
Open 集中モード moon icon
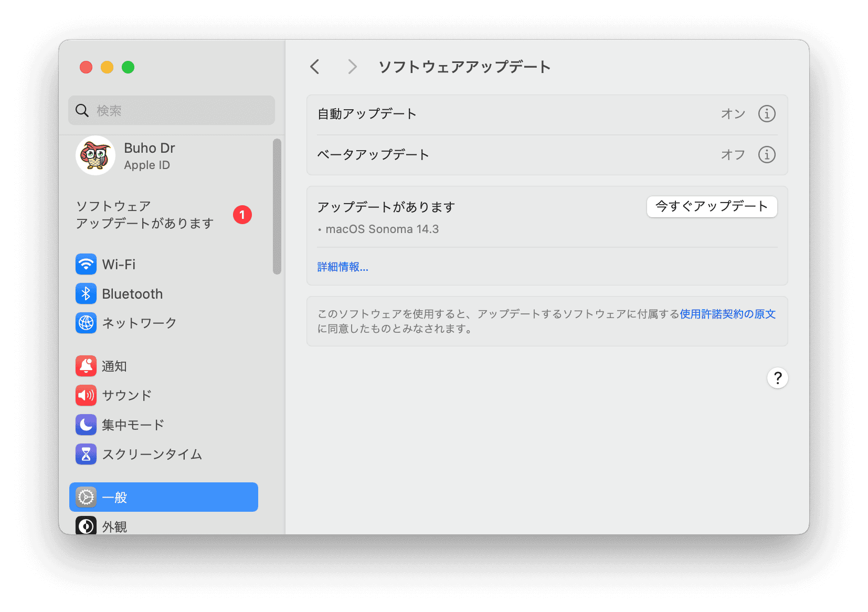coord(86,425)
